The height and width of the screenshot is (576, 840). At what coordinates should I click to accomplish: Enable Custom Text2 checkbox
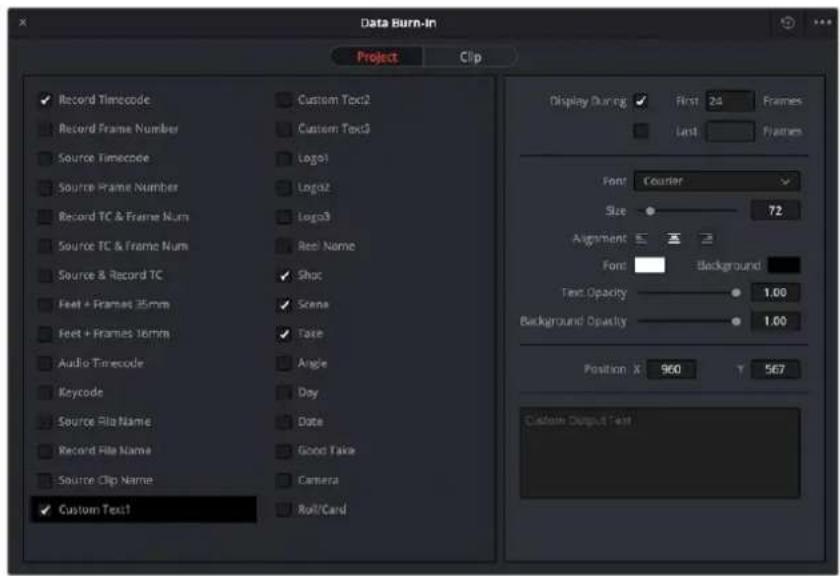[284, 100]
